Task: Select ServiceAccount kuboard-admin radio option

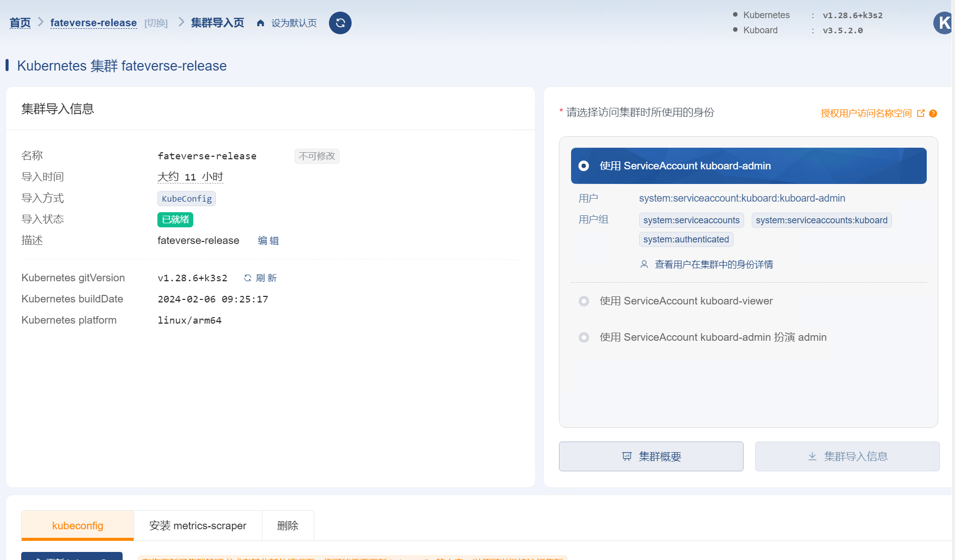Action: [584, 166]
